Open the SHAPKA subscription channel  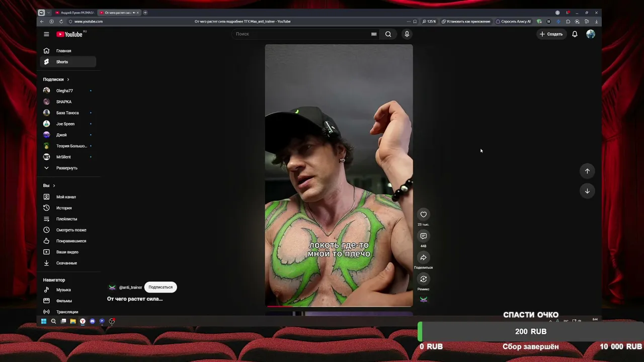pyautogui.click(x=68, y=102)
